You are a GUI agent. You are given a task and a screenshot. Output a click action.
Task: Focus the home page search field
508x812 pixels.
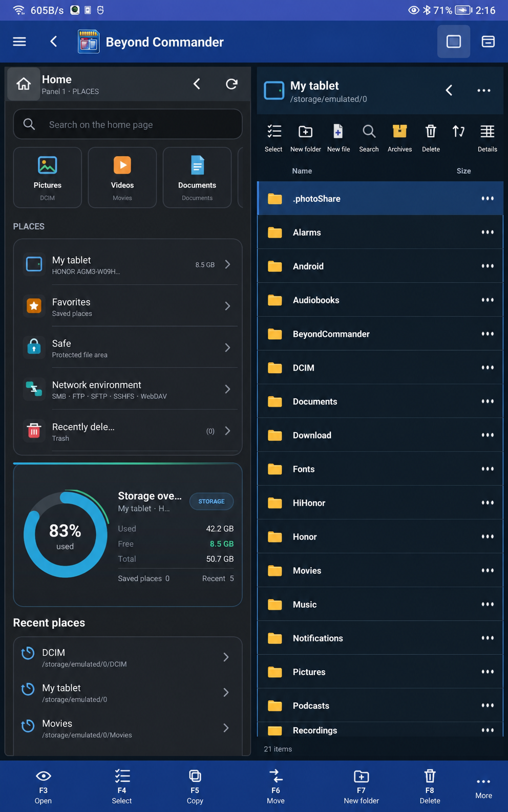coord(128,124)
